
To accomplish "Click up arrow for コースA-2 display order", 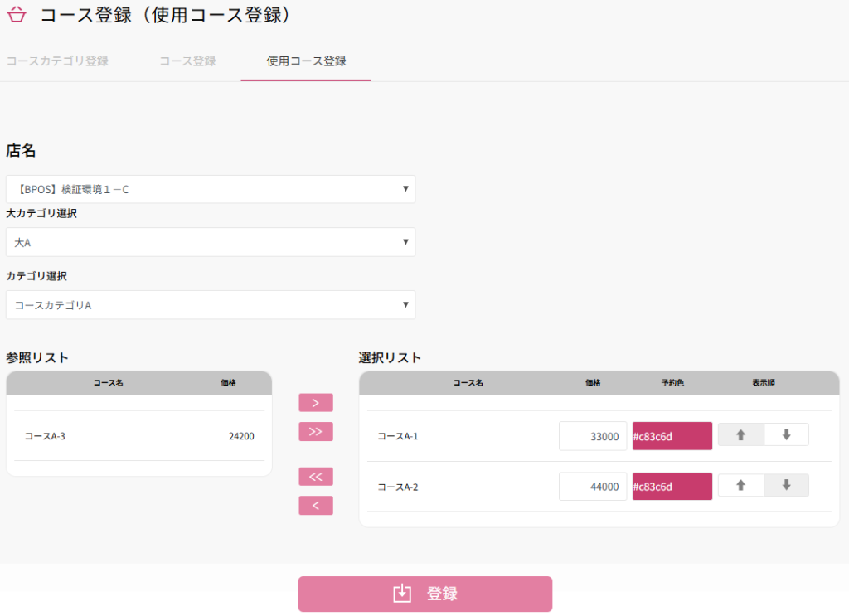I will [x=740, y=486].
